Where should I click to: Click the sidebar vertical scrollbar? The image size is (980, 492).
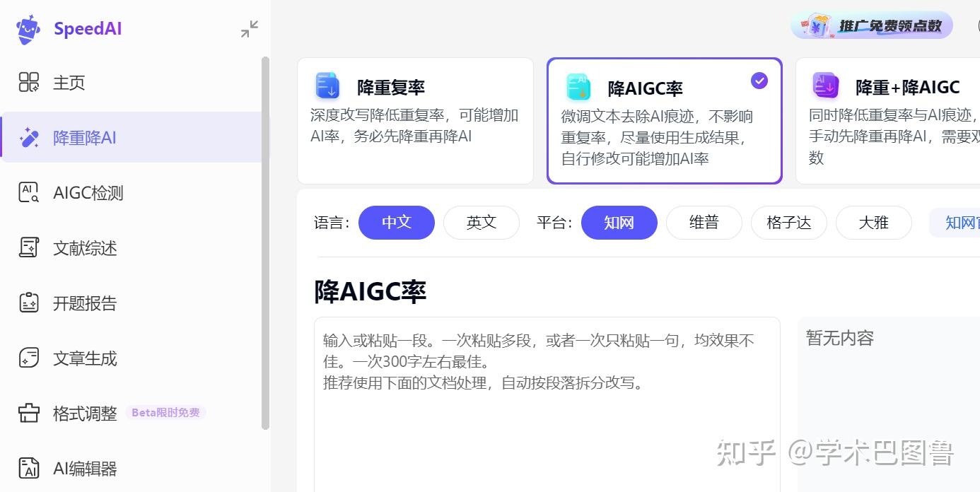[x=266, y=243]
